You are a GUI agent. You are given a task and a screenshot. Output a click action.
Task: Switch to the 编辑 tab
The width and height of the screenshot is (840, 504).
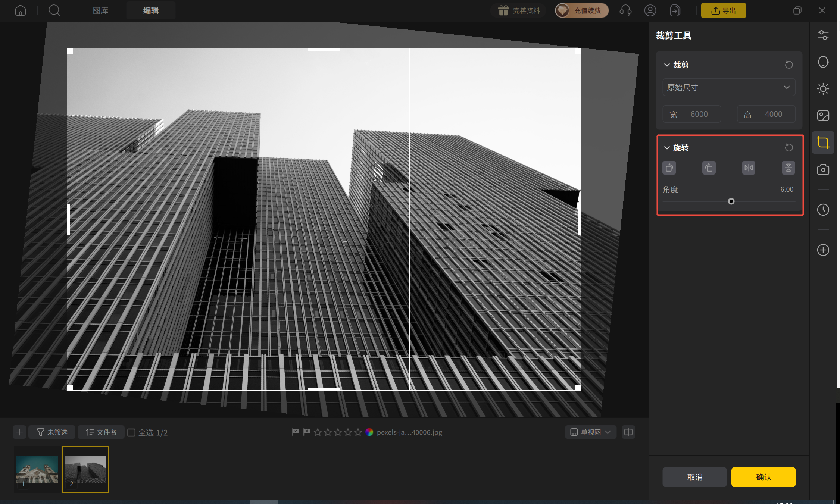click(x=151, y=10)
